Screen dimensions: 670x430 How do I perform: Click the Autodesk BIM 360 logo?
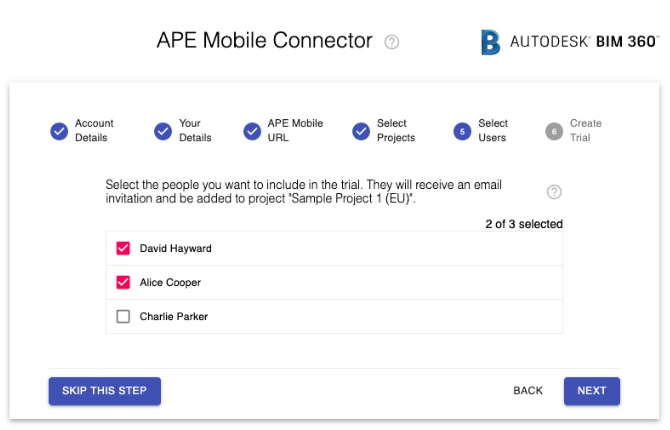coord(570,42)
